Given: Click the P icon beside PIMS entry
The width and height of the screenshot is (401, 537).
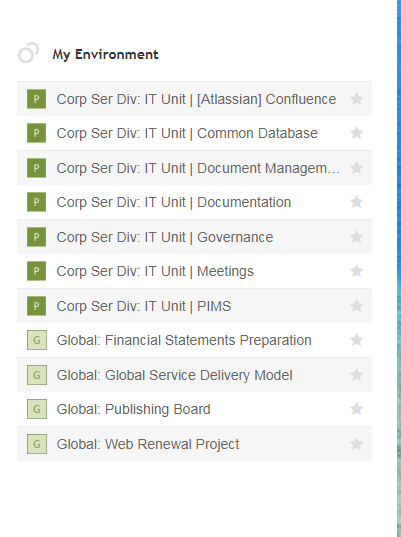Looking at the screenshot, I should tap(36, 306).
